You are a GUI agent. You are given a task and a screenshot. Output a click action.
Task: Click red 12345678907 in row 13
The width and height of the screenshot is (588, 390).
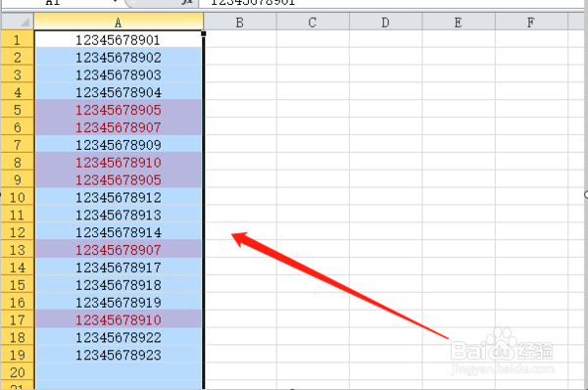click(x=119, y=249)
